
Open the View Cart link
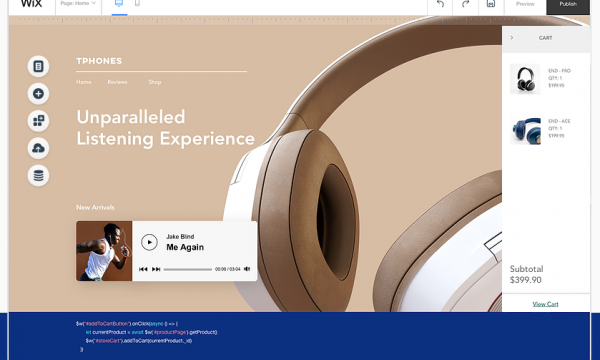[545, 304]
